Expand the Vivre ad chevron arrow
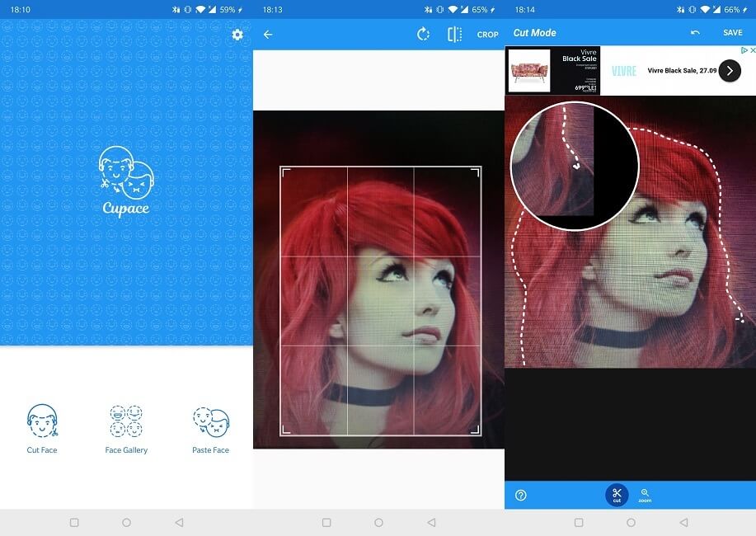The height and width of the screenshot is (536, 756). 729,70
